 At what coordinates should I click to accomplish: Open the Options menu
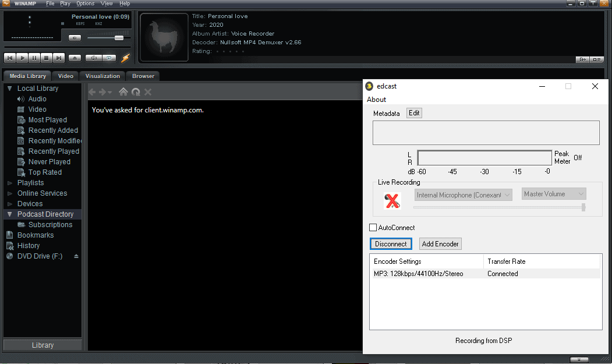click(85, 3)
